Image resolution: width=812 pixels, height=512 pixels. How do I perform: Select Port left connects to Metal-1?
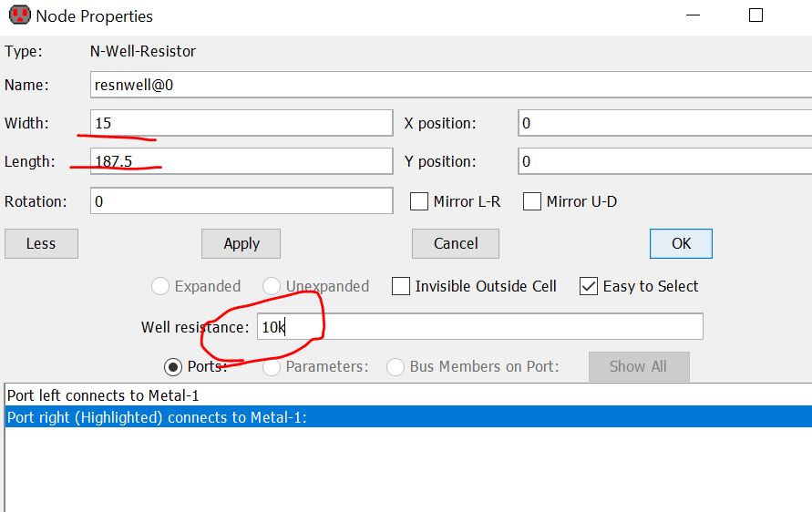[103, 395]
